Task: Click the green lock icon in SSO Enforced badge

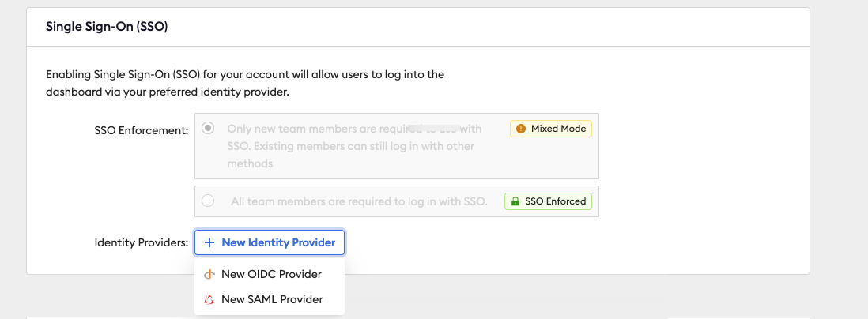Action: coord(515,201)
